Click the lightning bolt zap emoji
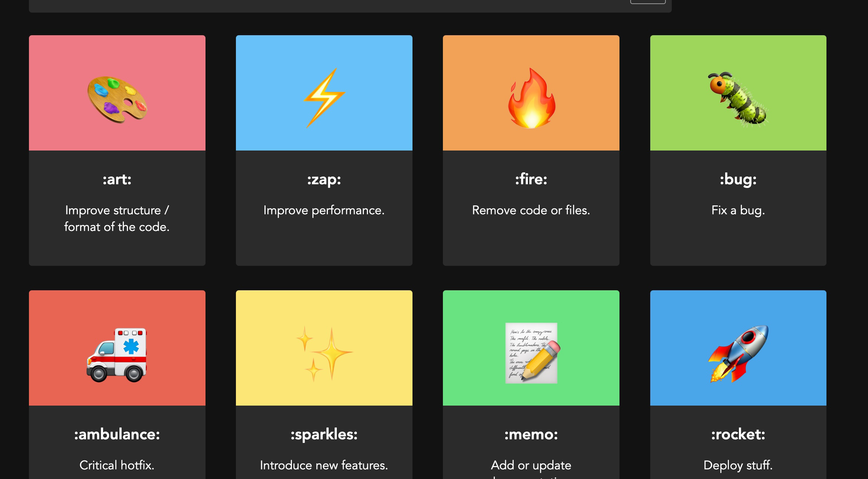868x479 pixels. [x=324, y=98]
